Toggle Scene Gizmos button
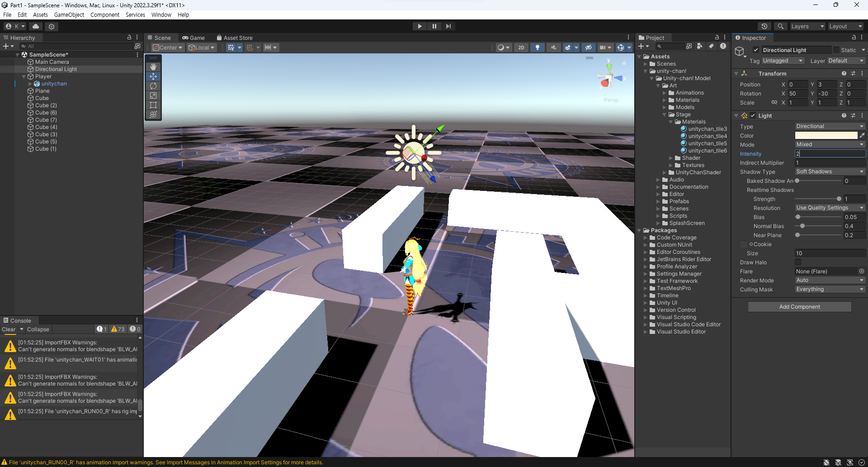 click(621, 48)
